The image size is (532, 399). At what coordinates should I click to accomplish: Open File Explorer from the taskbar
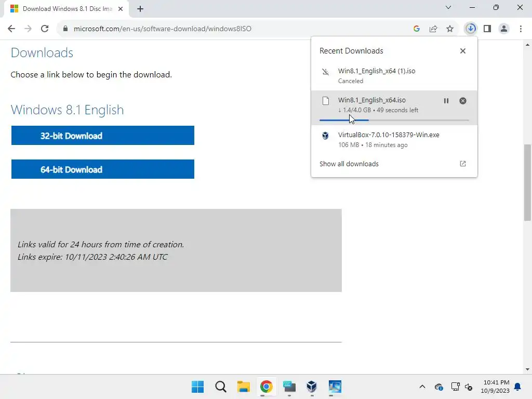(x=243, y=387)
